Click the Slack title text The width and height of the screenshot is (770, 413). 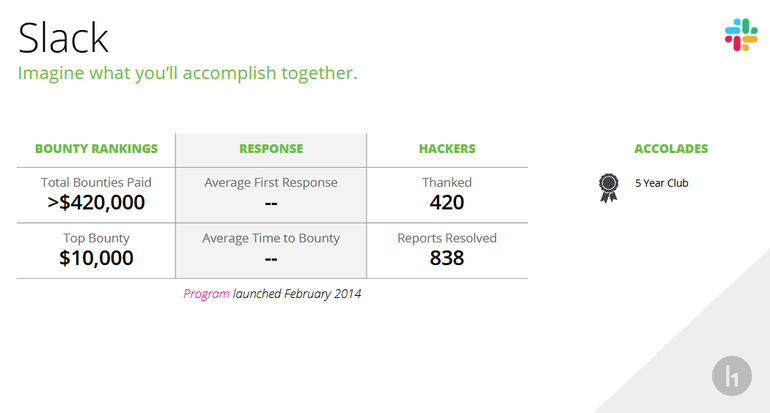click(x=63, y=38)
